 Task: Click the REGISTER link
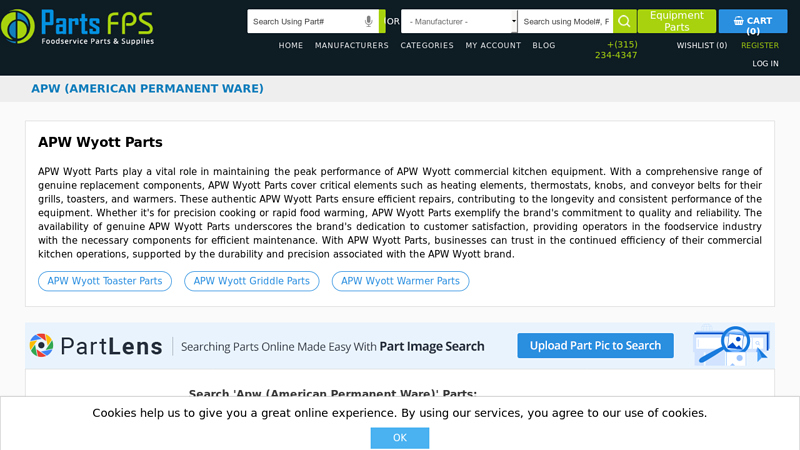coord(760,45)
